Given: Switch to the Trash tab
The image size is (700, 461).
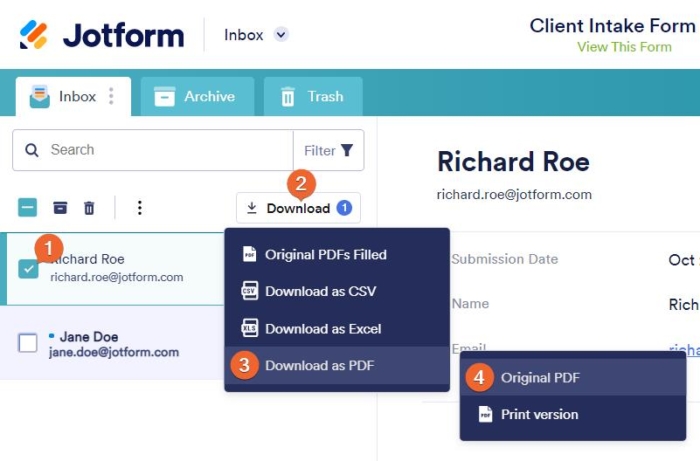Looking at the screenshot, I should coord(313,96).
